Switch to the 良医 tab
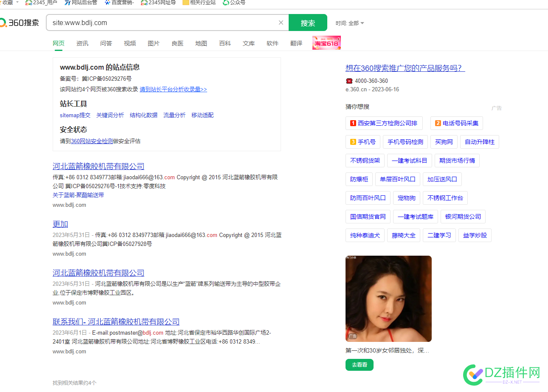548x392 pixels. [x=177, y=43]
